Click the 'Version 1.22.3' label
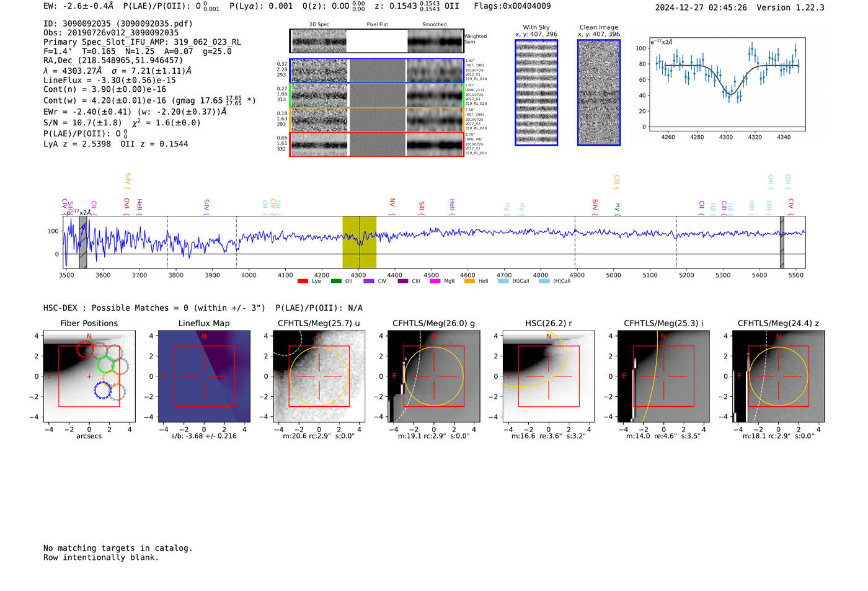 (790, 7)
